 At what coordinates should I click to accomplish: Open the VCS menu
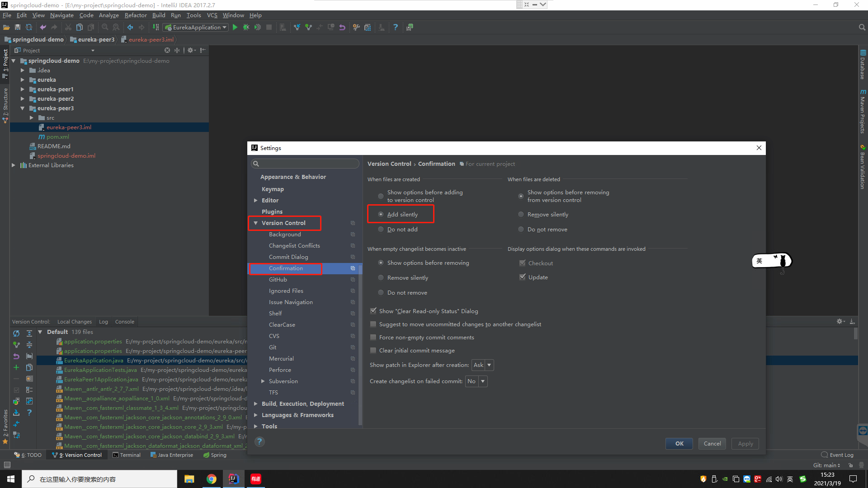212,15
